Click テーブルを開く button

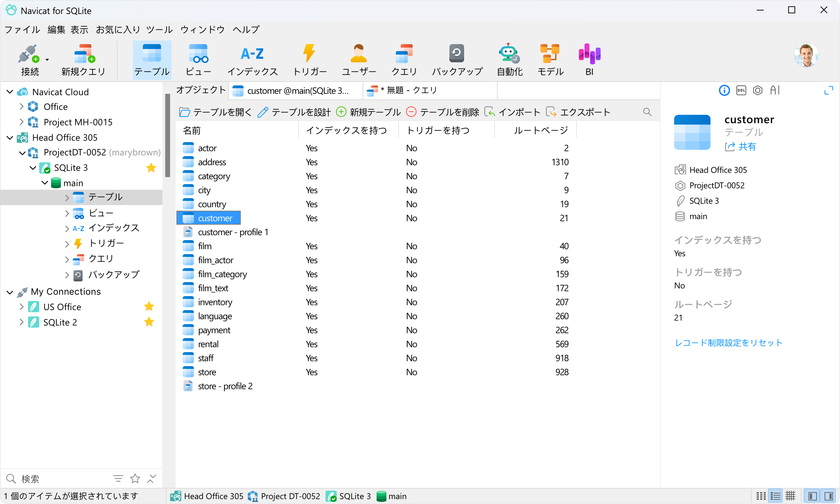(x=215, y=112)
